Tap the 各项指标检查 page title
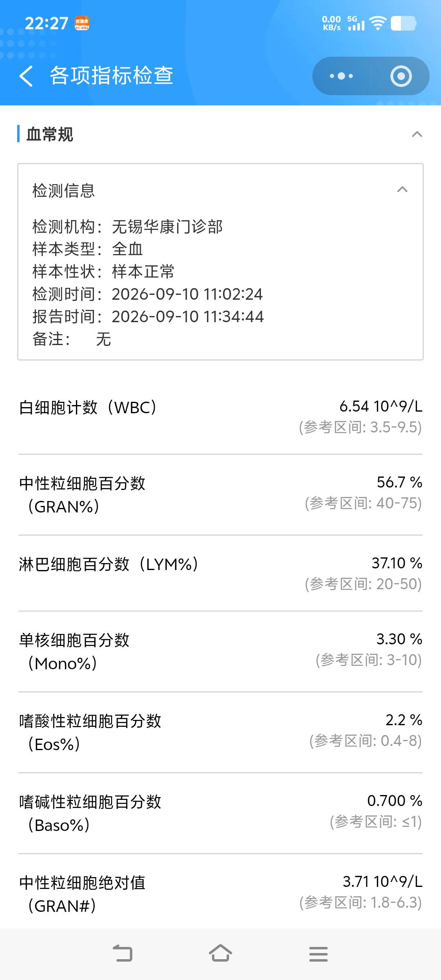The width and height of the screenshot is (441, 980). pos(111,76)
